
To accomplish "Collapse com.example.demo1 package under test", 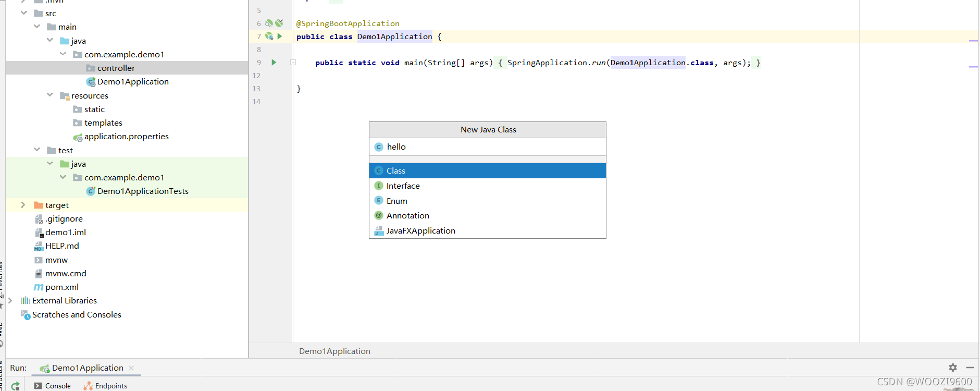I will (x=63, y=177).
